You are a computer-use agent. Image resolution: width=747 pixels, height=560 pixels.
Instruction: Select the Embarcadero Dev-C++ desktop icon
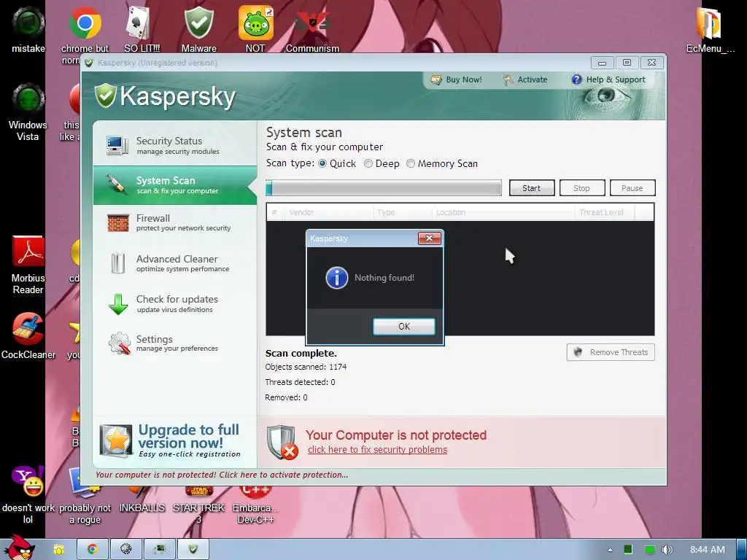point(255,505)
